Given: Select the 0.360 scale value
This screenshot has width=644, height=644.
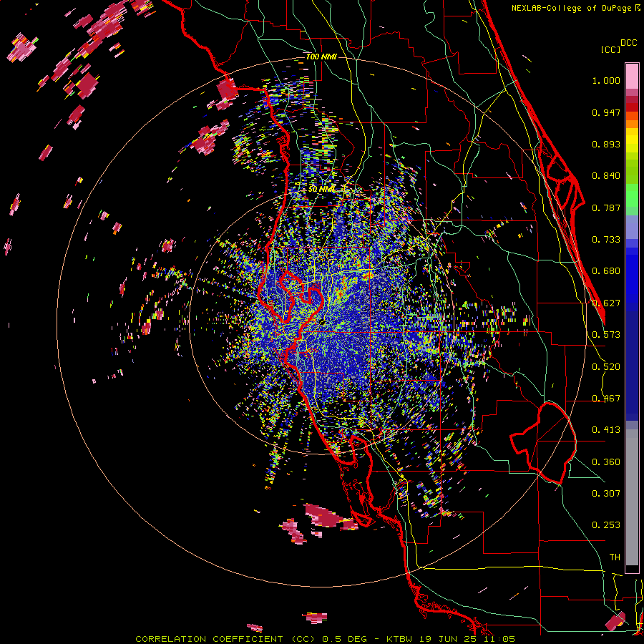Looking at the screenshot, I should 606,462.
